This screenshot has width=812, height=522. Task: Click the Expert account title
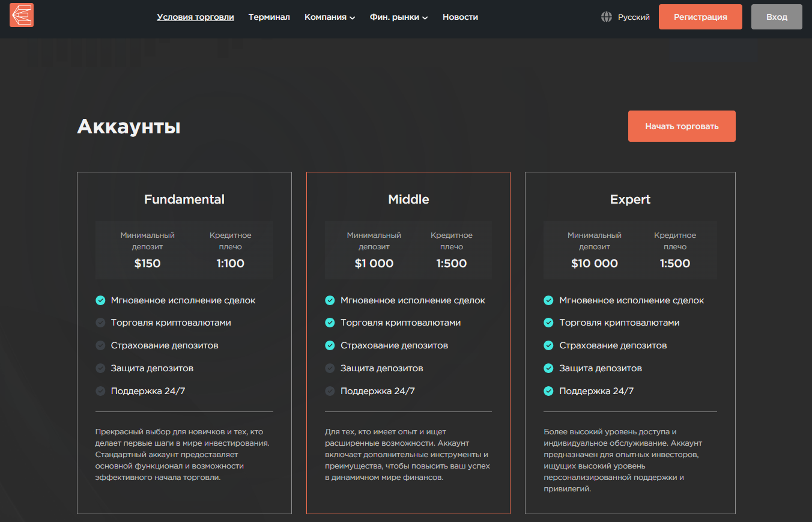(x=630, y=199)
